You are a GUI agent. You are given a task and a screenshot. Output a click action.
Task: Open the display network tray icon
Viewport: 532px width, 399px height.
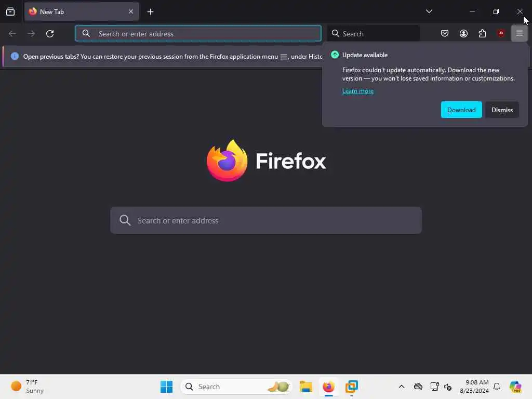[x=434, y=387]
